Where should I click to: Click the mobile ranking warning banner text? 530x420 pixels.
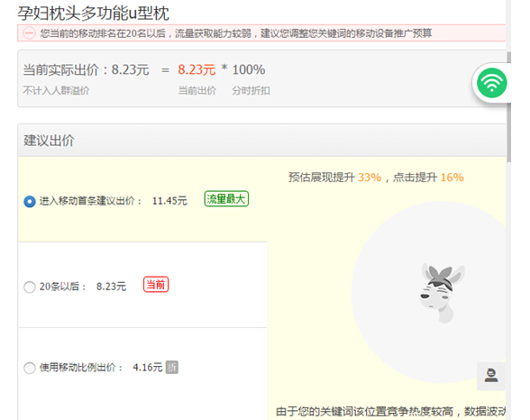coord(236,33)
